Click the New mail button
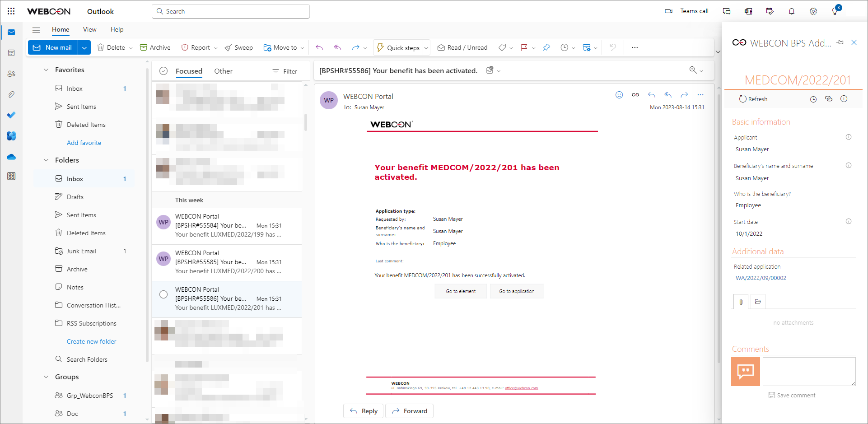This screenshot has width=868, height=424. pyautogui.click(x=53, y=47)
